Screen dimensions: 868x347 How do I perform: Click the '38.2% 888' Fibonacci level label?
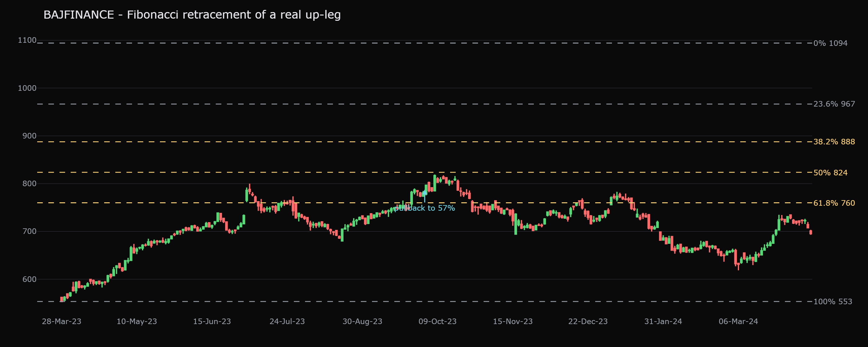pyautogui.click(x=834, y=142)
